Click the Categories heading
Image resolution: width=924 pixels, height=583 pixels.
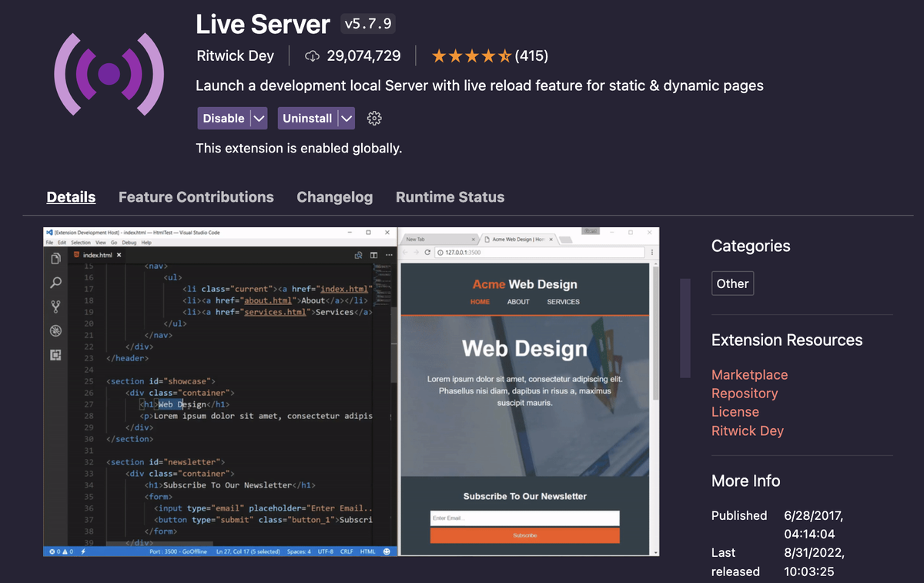coord(751,246)
